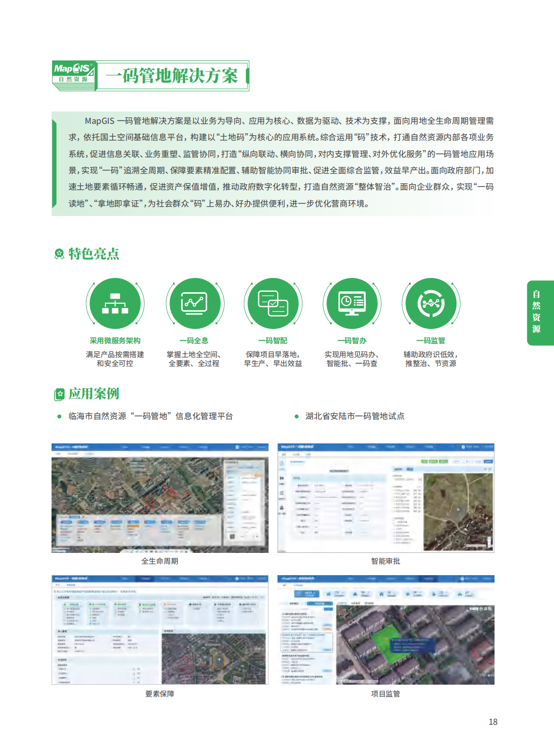
Task: Click the 应用案例 section heading
Action: point(94,394)
